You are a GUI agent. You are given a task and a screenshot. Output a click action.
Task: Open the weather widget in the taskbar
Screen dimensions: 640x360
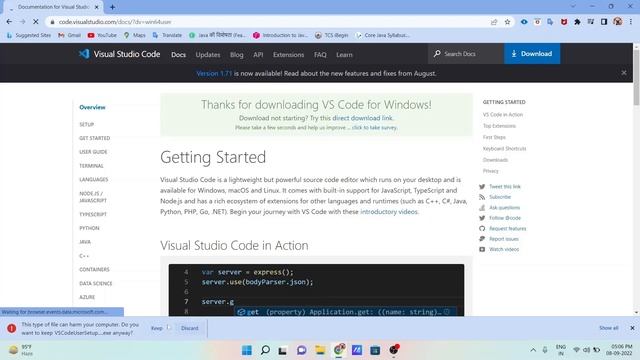(20, 350)
